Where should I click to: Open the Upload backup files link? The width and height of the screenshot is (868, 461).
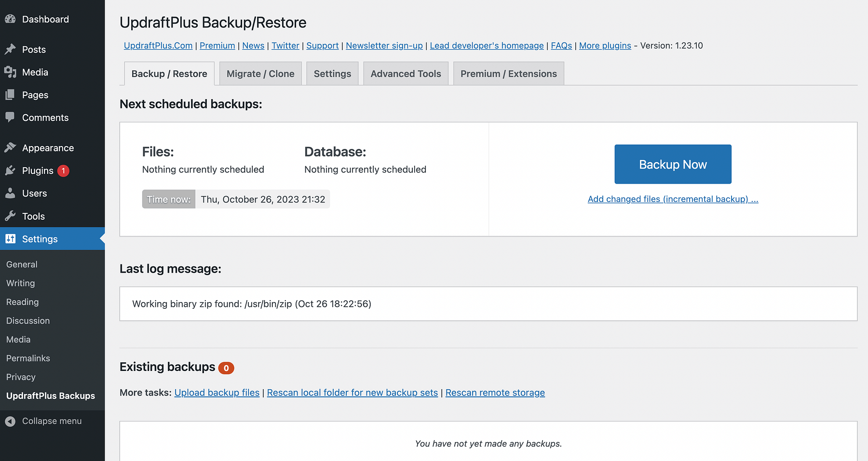(217, 392)
